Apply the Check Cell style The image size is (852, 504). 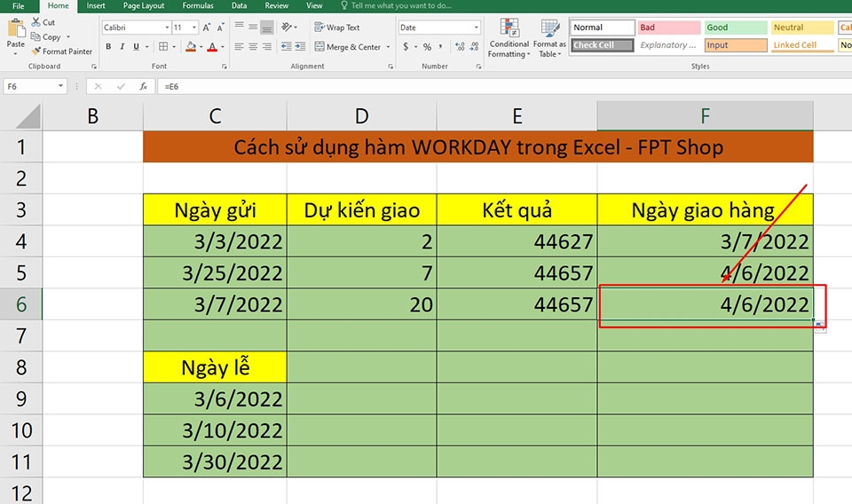click(602, 45)
